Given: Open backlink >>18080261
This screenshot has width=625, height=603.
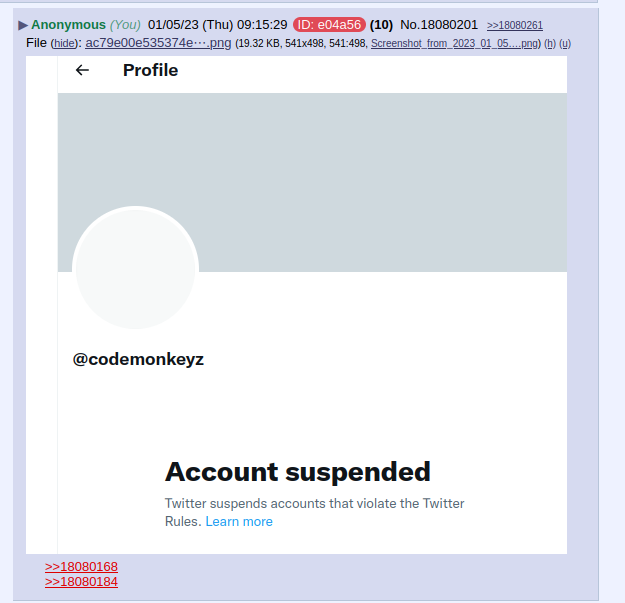Looking at the screenshot, I should [x=515, y=26].
